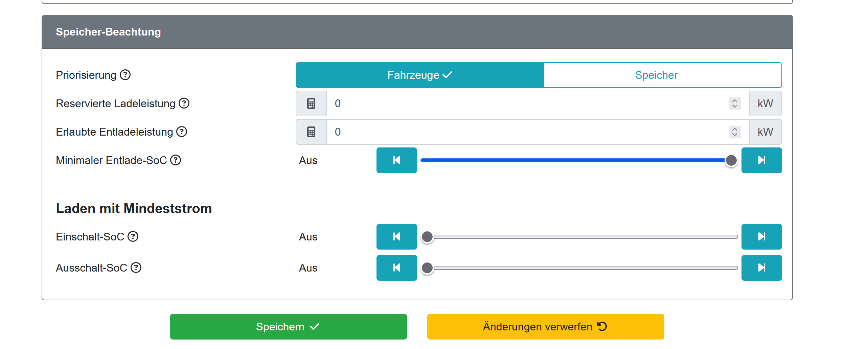Increase Einschalt-SoC with skip-forward button
Image resolution: width=868 pixels, height=349 pixels.
point(761,237)
